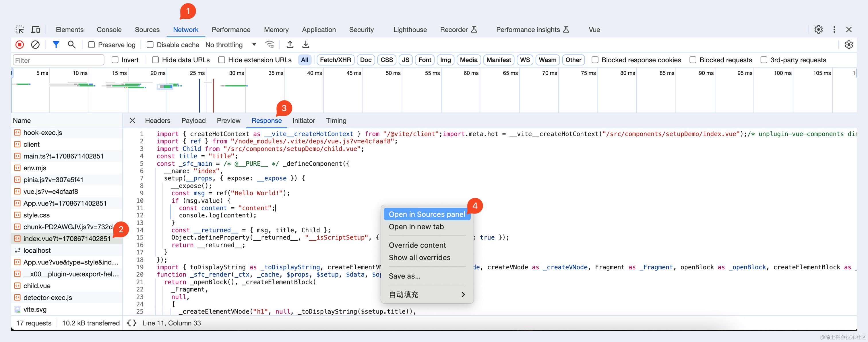Check the Disable cache option
The width and height of the screenshot is (868, 342).
tap(150, 45)
